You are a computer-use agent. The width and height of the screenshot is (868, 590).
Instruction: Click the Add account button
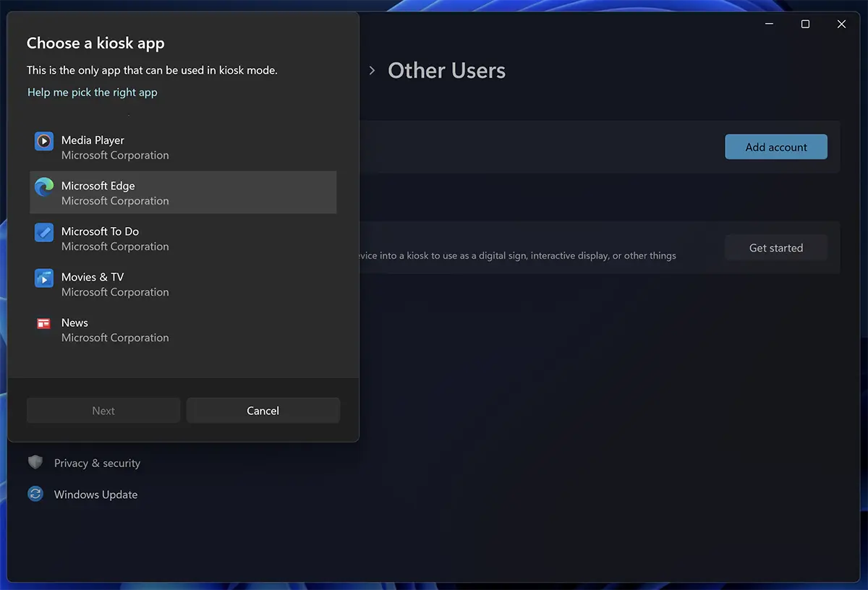[x=776, y=147]
